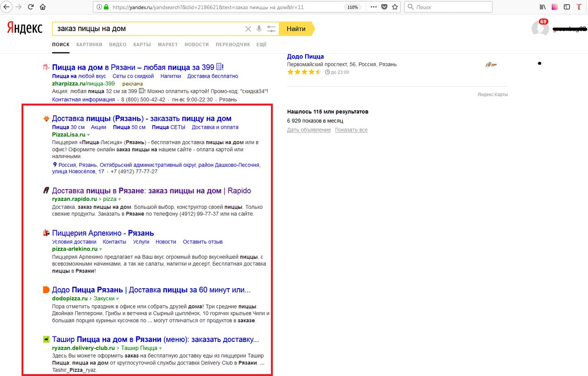Open the 'Додо Пицца' map card title
The width and height of the screenshot is (588, 376).
tap(305, 57)
